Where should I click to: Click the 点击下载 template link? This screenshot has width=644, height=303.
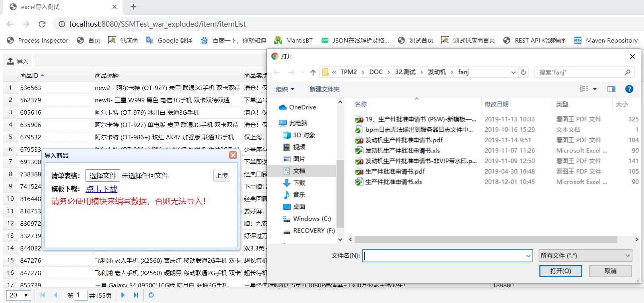[102, 189]
